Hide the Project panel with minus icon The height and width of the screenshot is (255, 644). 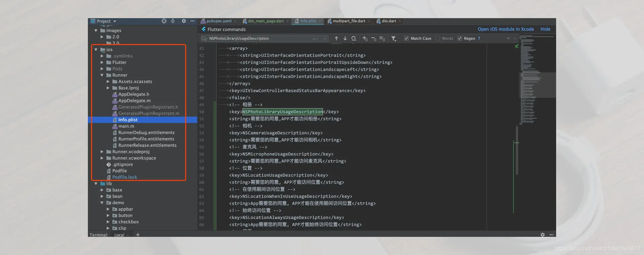click(193, 21)
